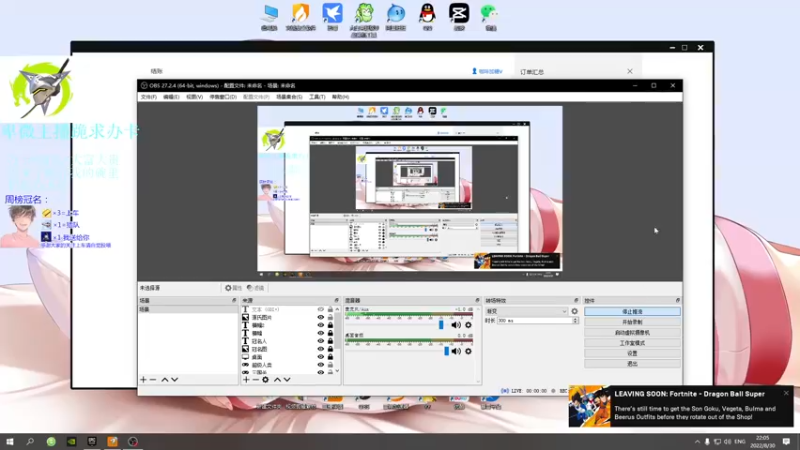Open the green WeChat desktop shortcut

pyautogui.click(x=490, y=17)
